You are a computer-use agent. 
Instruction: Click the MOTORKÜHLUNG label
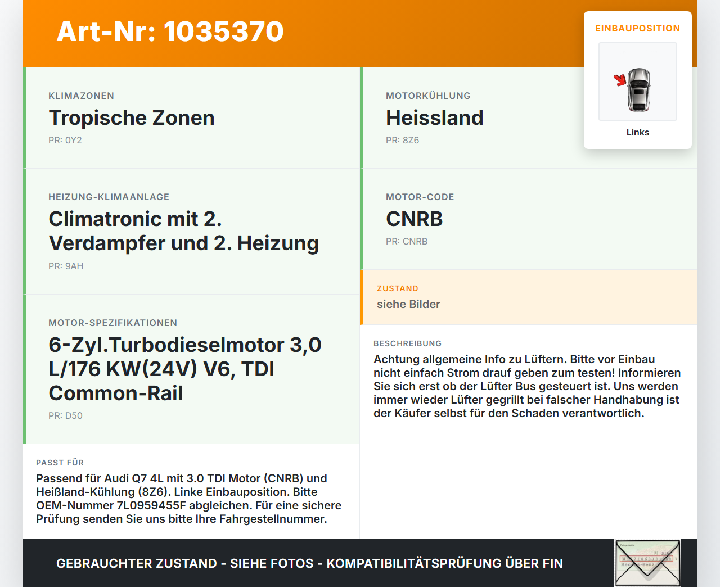[428, 96]
